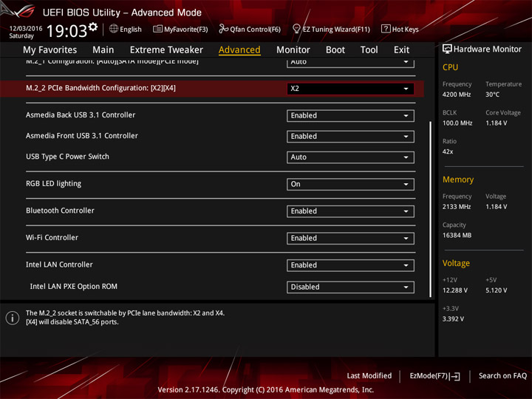Select RGB LED lighting label

pos(54,183)
